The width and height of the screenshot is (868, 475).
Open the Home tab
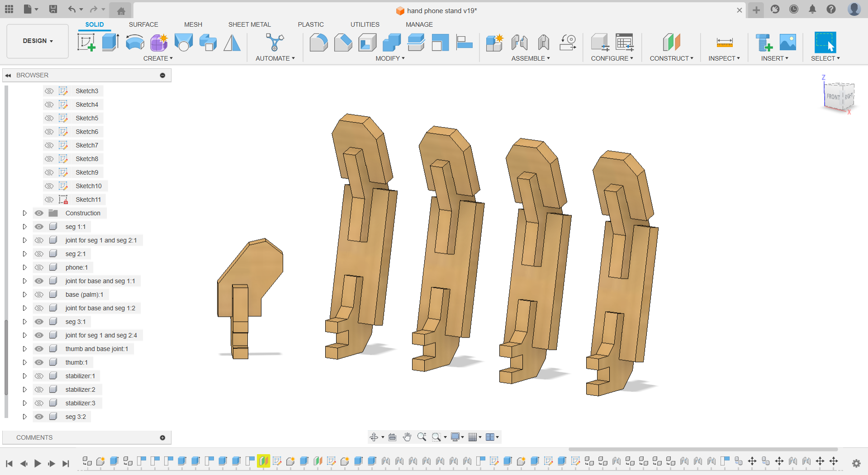tap(121, 11)
